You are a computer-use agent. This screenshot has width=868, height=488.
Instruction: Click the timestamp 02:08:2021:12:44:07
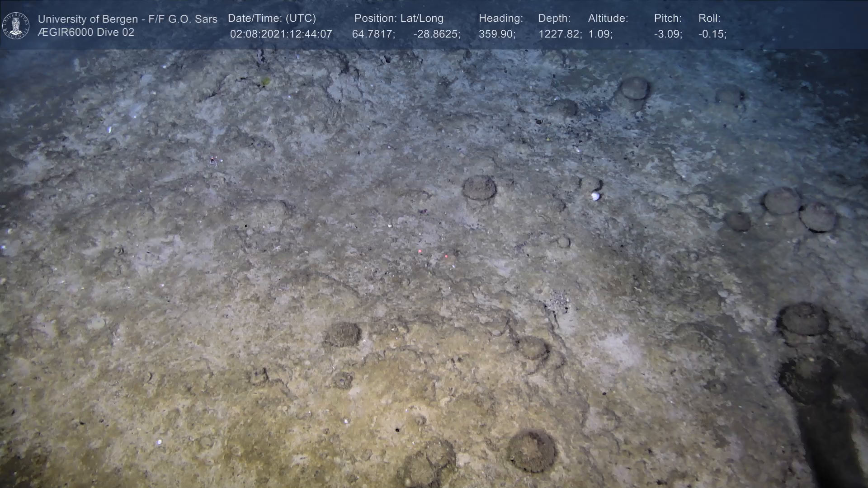(281, 34)
